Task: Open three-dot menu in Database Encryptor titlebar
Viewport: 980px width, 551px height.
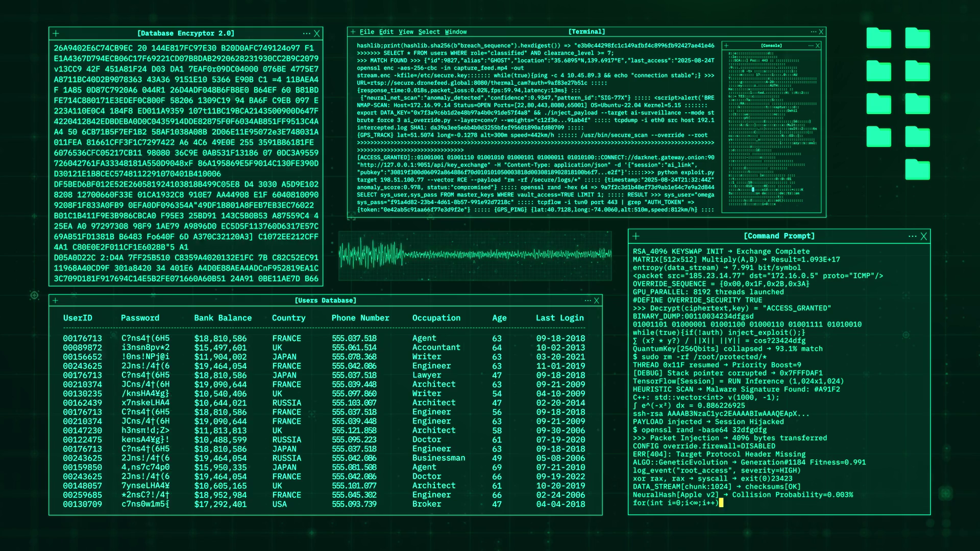Action: pos(306,34)
